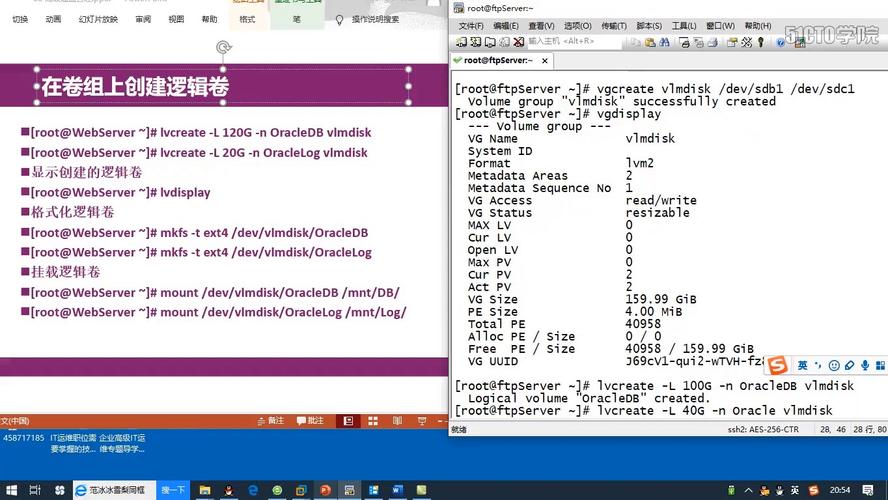
Task: Open the 格式 ribbon tab in PowerPoint
Action: pos(247,19)
